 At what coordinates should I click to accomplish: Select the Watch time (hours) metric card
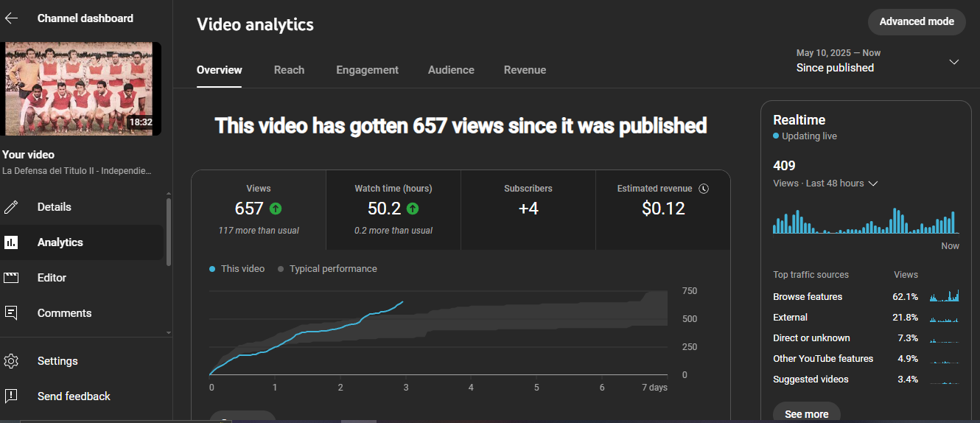pos(393,210)
